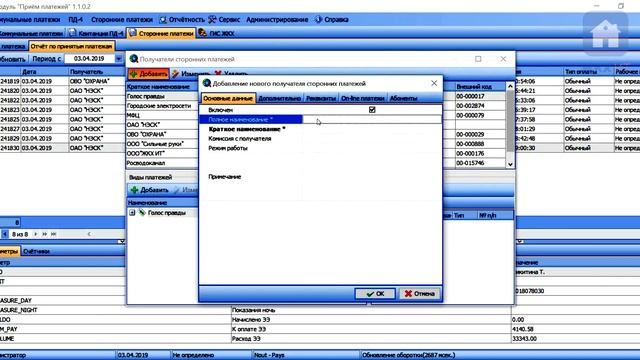Screen dimensions: 640x360
Task: Click the down arrow of recipients scrollbar
Action: point(510,164)
